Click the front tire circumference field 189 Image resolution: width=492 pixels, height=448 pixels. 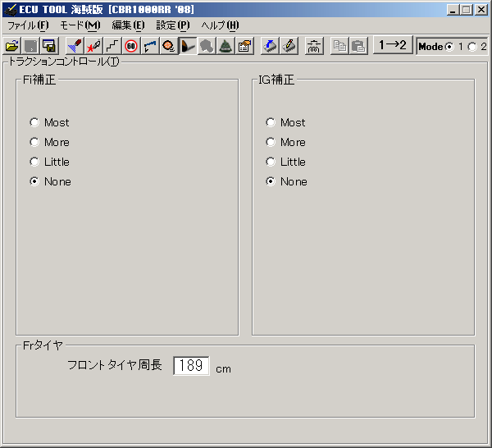coord(191,365)
